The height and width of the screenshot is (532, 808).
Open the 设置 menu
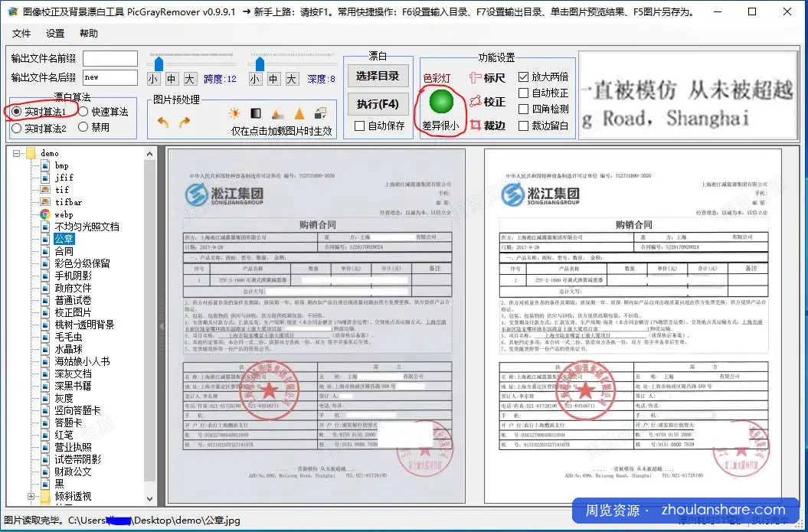[x=55, y=34]
